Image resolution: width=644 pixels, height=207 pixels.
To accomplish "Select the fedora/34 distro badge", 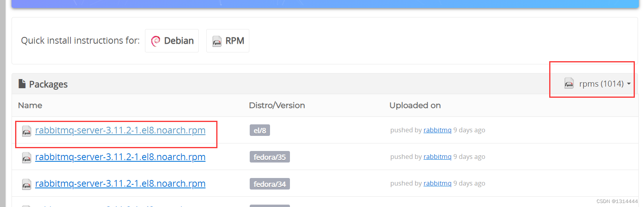I will 270,184.
